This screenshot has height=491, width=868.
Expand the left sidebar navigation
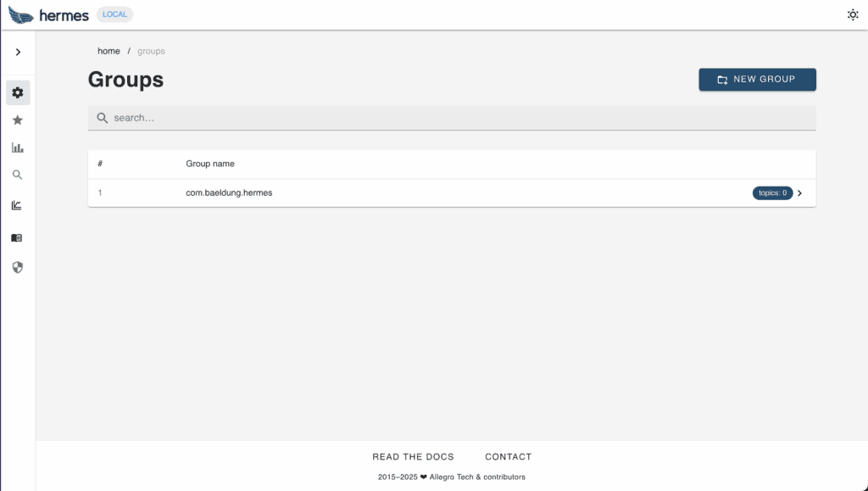(18, 53)
